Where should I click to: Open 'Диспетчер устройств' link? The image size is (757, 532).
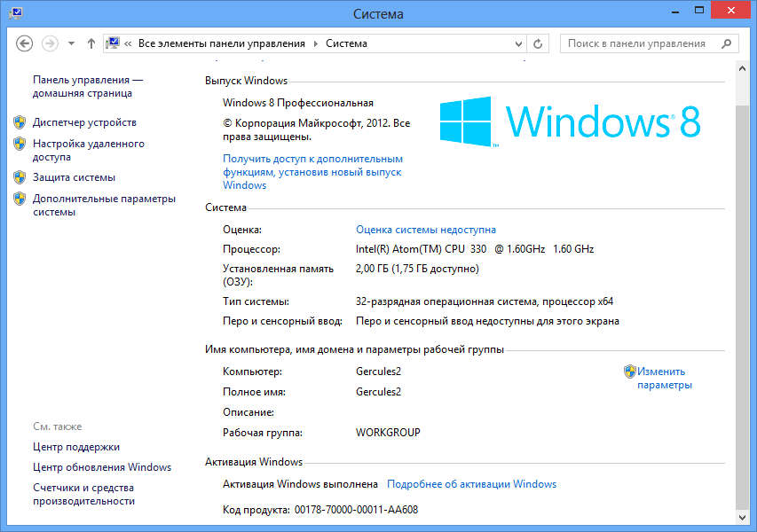click(84, 122)
